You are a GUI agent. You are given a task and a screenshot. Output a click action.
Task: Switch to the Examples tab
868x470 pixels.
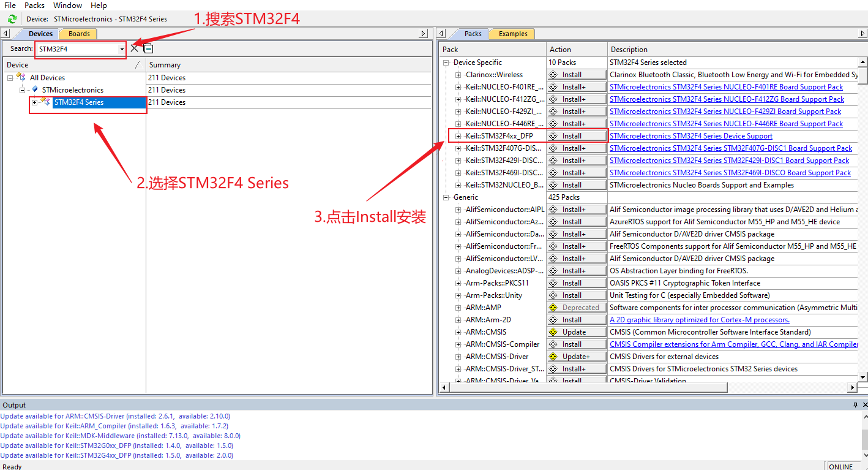[513, 34]
